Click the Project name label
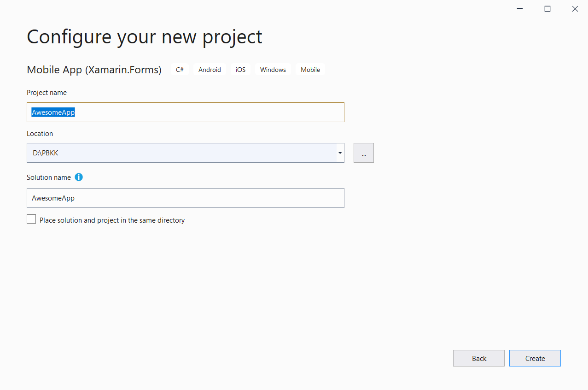Viewport: 588px width, 390px height. 47,93
